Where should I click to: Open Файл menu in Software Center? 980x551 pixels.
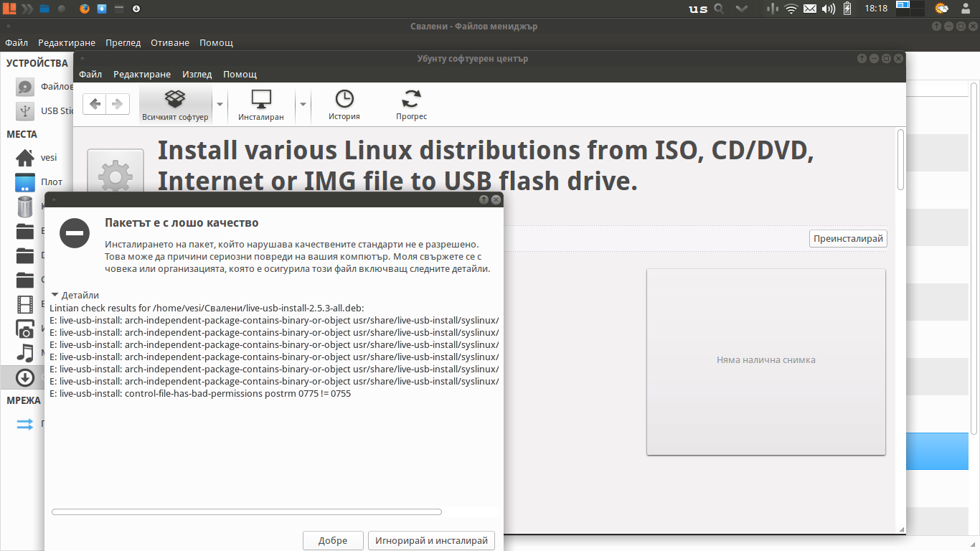tap(90, 74)
